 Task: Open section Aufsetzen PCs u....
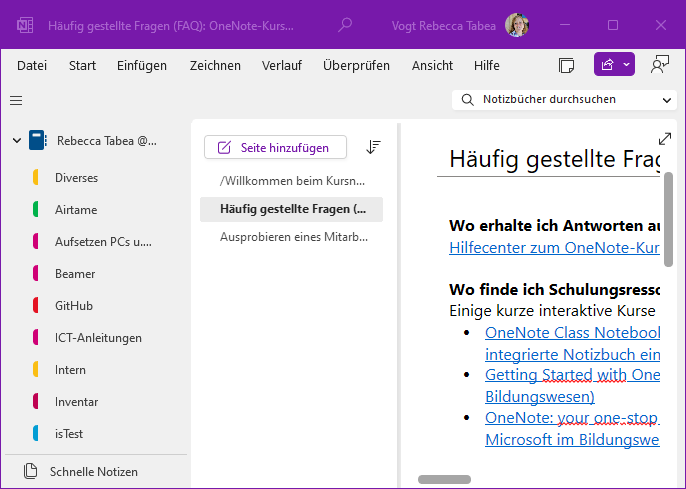(x=103, y=241)
